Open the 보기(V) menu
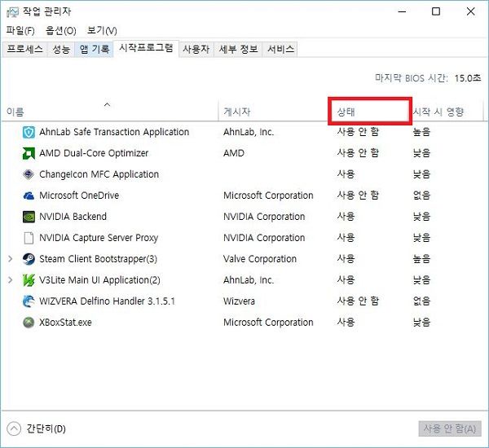489x448 pixels. (x=102, y=31)
